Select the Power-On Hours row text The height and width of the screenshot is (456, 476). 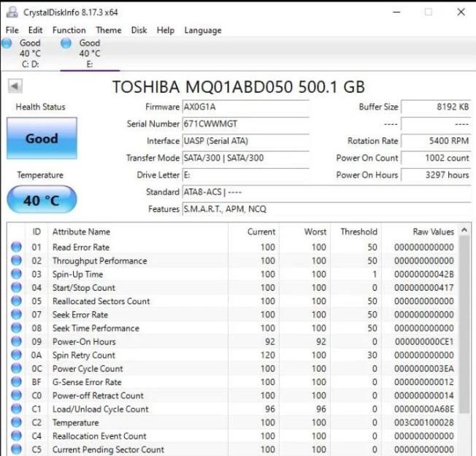tap(84, 341)
